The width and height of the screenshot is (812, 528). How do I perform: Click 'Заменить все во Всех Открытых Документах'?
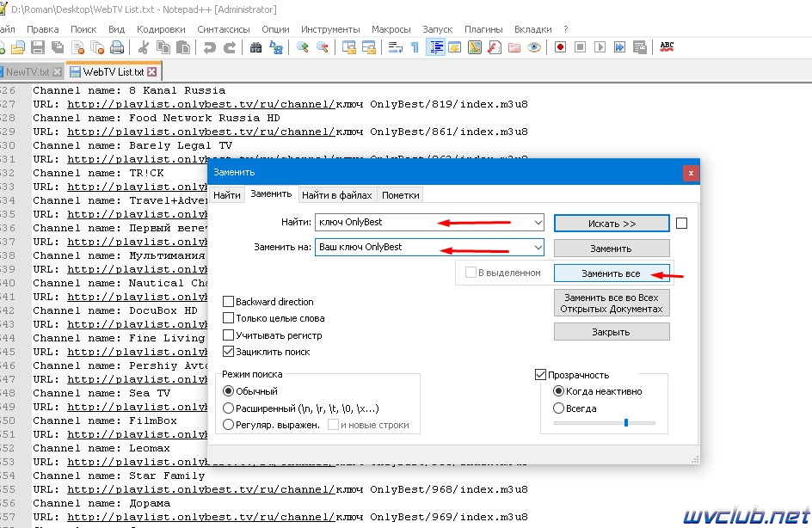[612, 303]
